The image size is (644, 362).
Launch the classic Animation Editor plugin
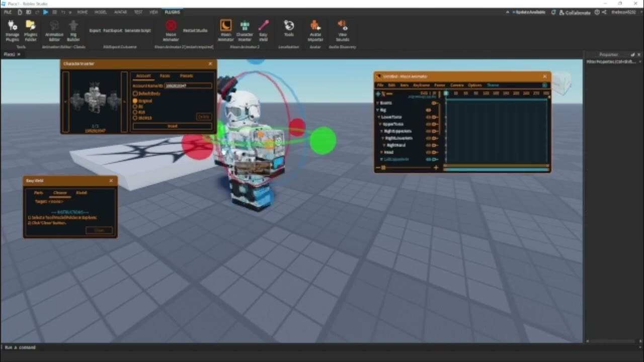coord(54,30)
